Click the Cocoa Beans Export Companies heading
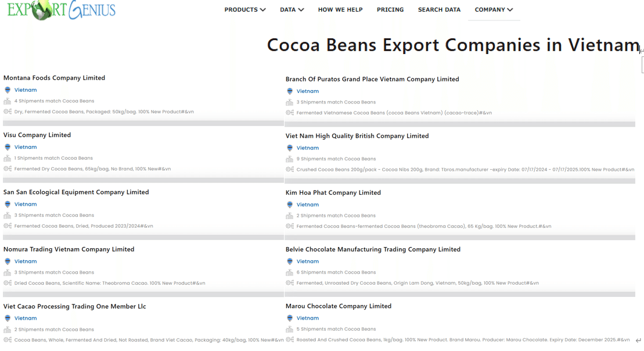 point(453,45)
